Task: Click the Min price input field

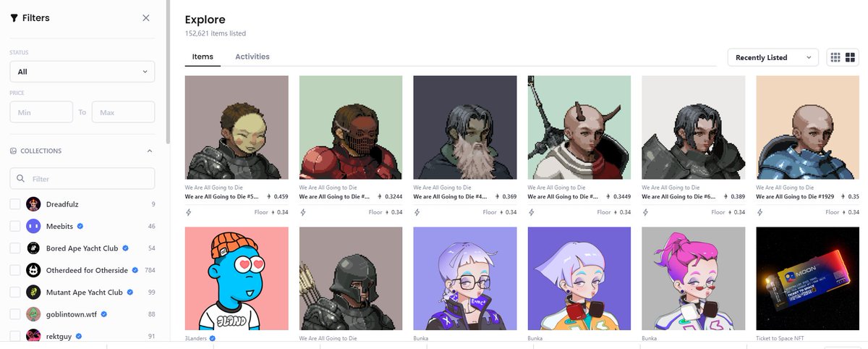Action: tap(41, 112)
